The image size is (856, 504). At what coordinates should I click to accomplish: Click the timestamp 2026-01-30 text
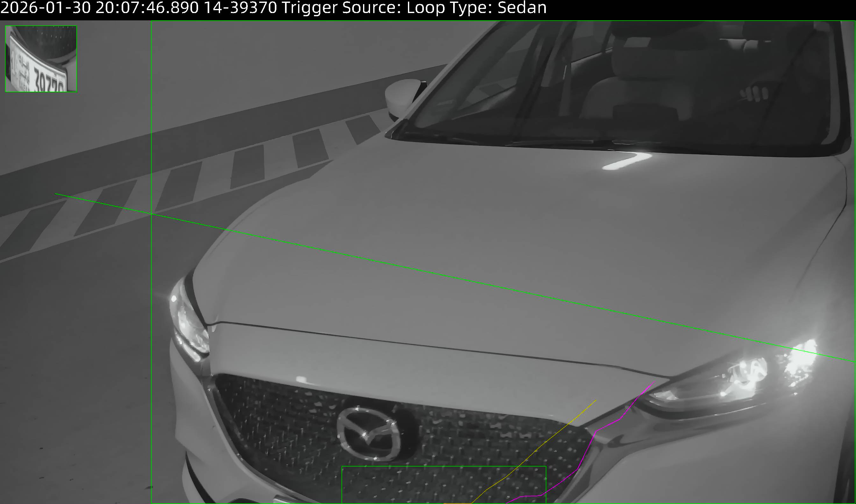[46, 8]
